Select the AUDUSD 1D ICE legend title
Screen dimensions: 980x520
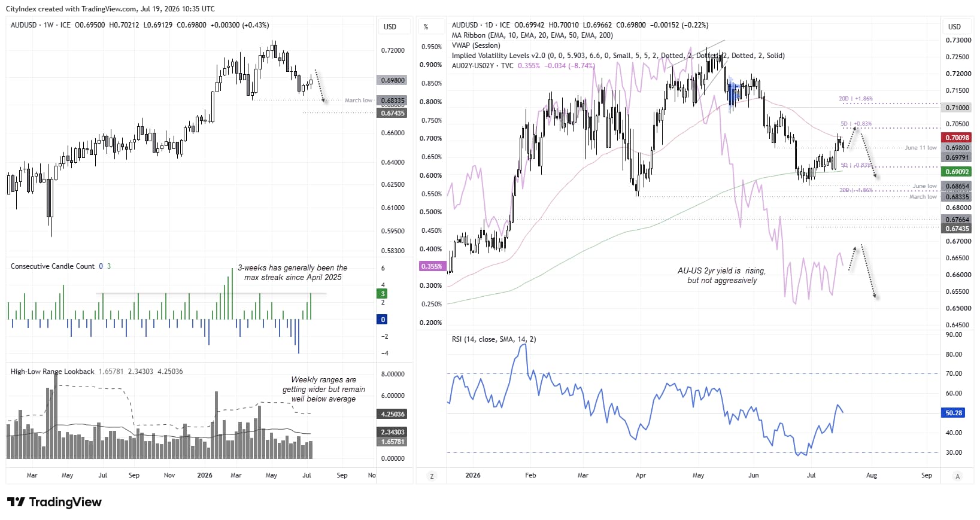click(481, 25)
